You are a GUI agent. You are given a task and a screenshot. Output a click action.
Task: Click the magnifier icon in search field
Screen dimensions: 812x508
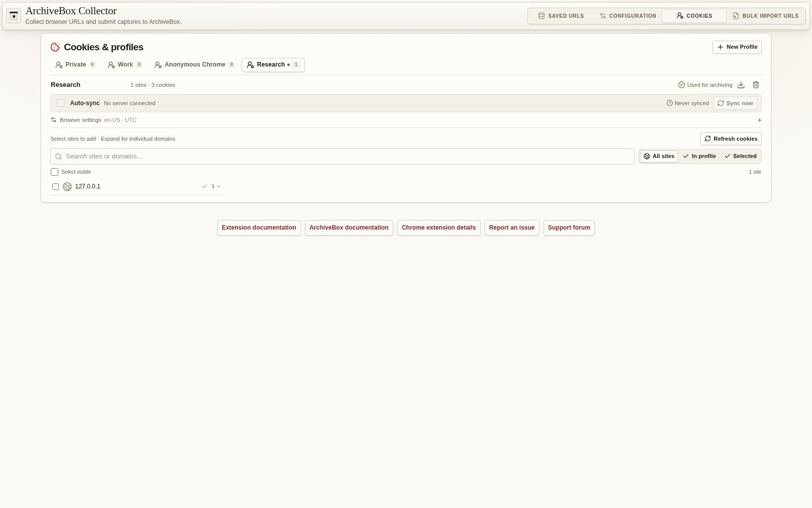[x=58, y=156]
